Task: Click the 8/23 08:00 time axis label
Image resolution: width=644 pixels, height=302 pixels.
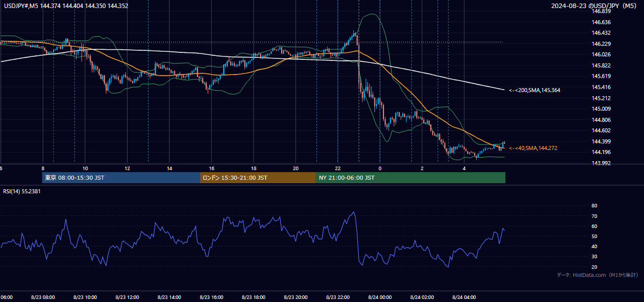Action: (x=42, y=297)
